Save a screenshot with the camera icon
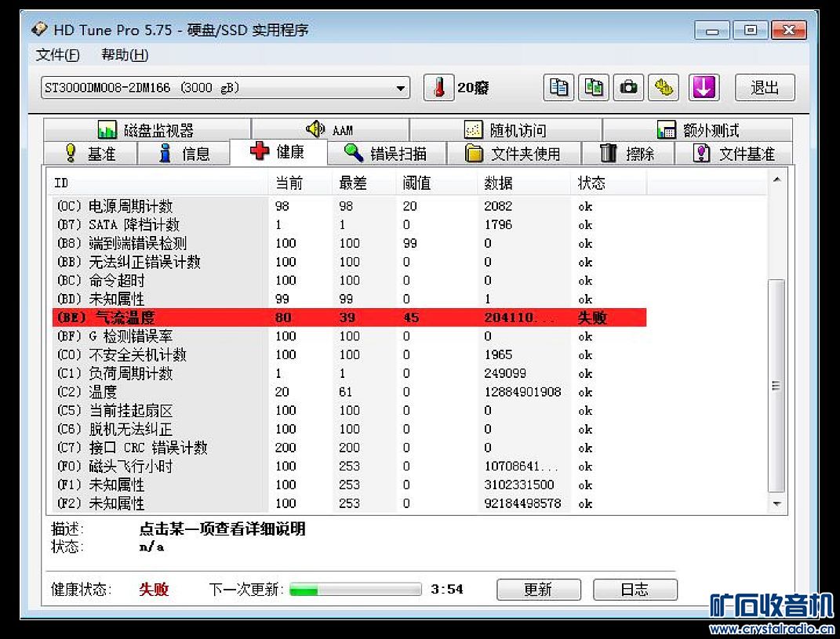This screenshot has width=840, height=639. coord(628,87)
